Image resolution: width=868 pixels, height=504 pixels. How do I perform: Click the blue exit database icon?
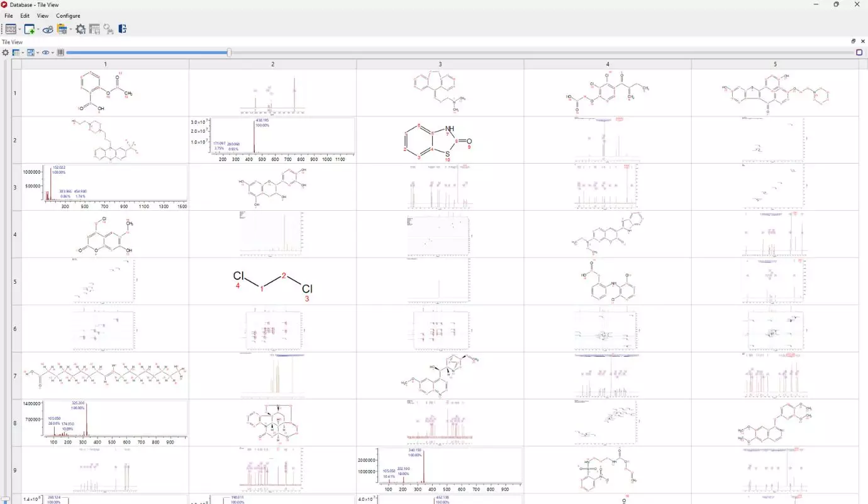tap(123, 29)
